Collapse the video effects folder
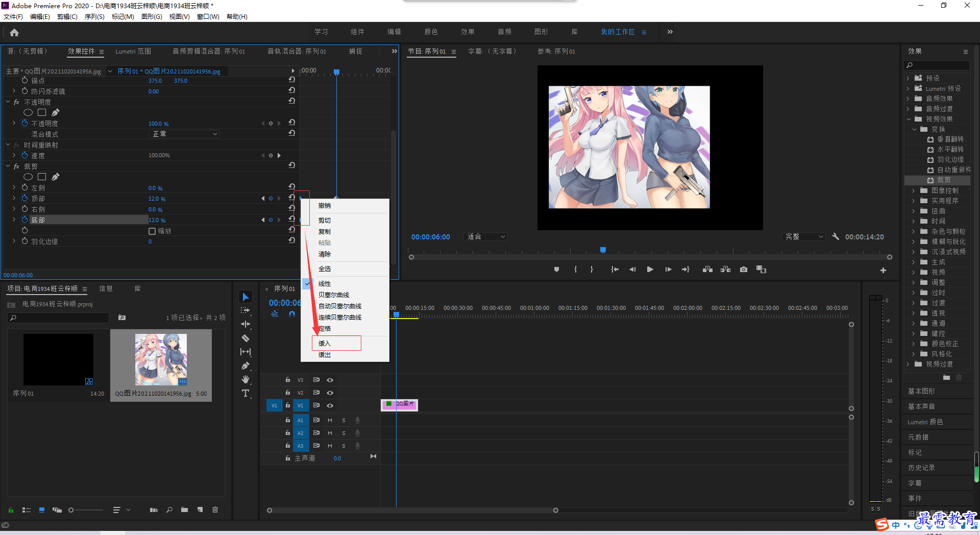980x535 pixels. point(909,119)
